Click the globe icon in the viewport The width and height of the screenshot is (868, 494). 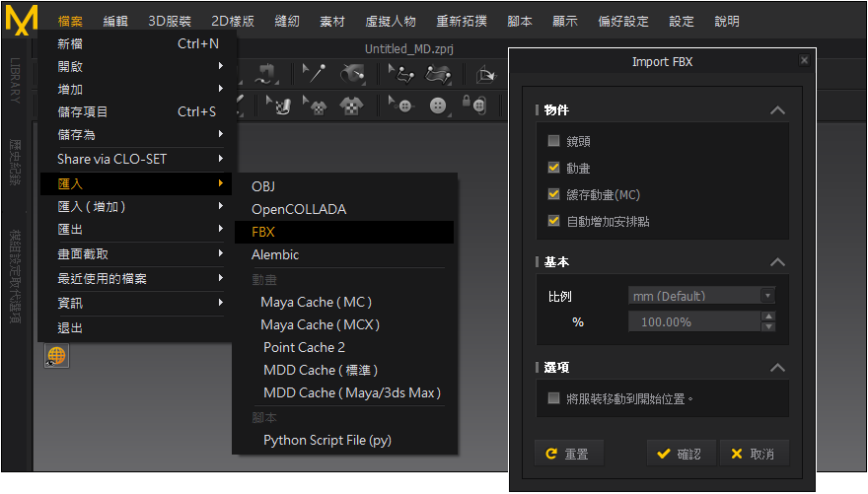[x=56, y=356]
